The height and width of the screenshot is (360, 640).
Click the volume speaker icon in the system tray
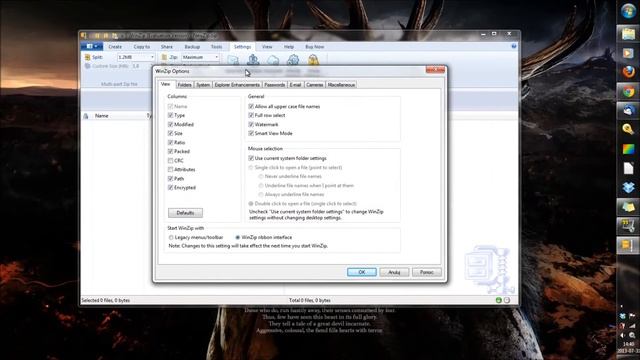[x=622, y=335]
